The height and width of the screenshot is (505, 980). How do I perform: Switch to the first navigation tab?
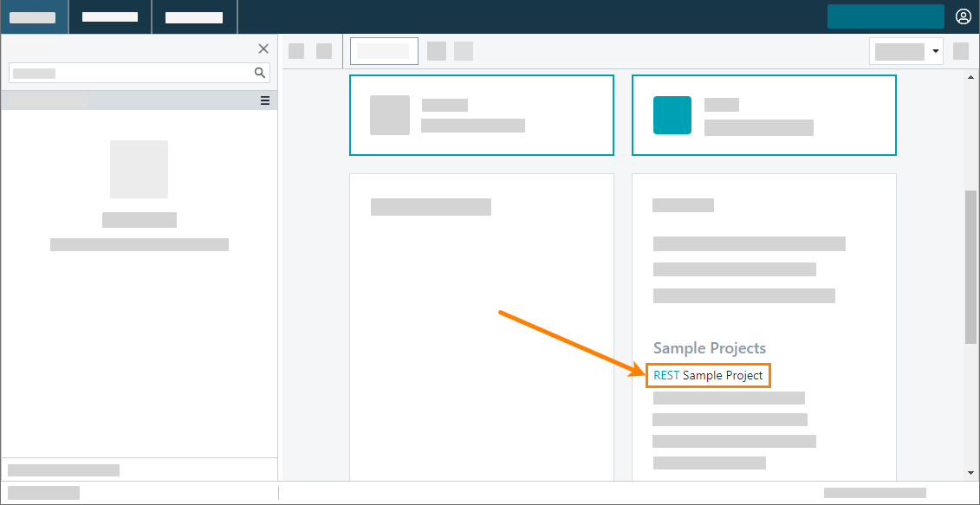(x=35, y=16)
